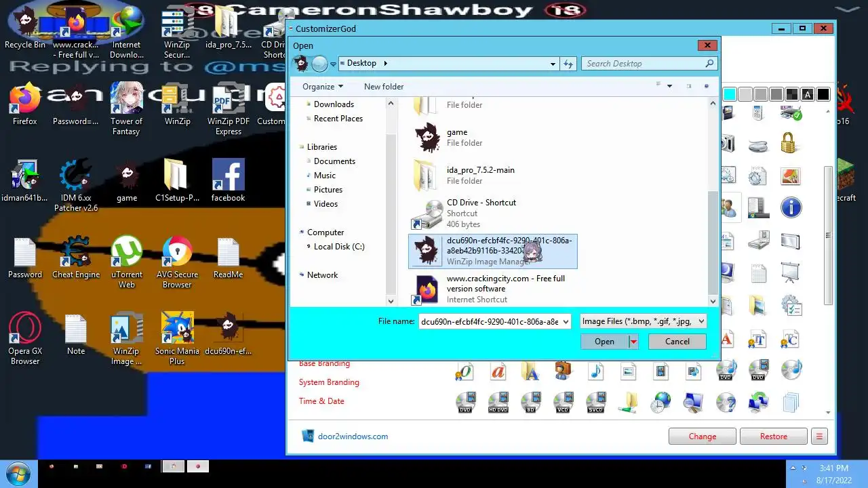Screen dimensions: 868x488
Task: Select Recent Places in navigation pane
Action: pyautogui.click(x=338, y=119)
